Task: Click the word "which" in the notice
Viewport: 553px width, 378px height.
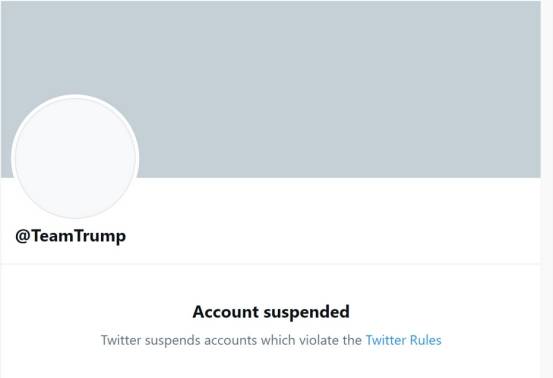Action: click(278, 340)
